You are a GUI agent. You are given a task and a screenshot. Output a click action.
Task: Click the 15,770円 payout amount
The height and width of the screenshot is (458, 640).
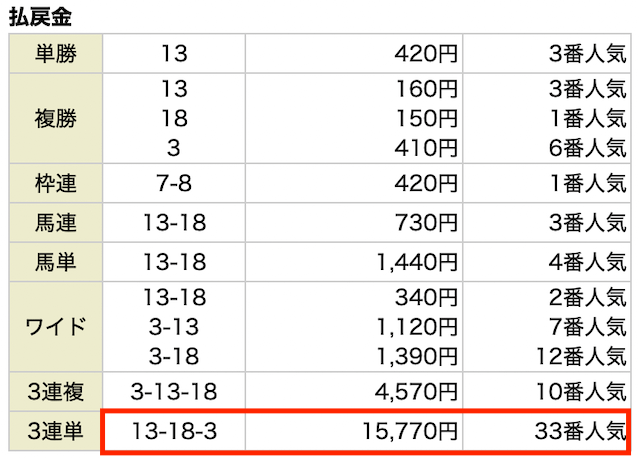pos(410,431)
